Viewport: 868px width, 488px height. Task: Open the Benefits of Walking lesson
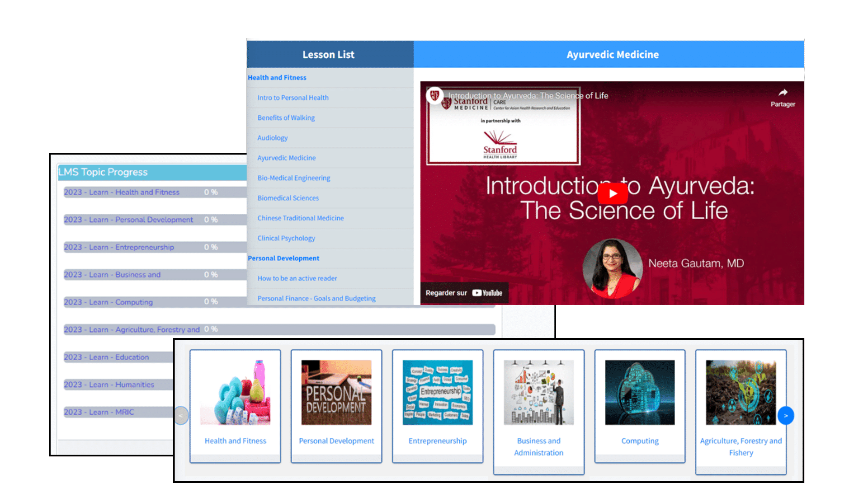(x=286, y=117)
